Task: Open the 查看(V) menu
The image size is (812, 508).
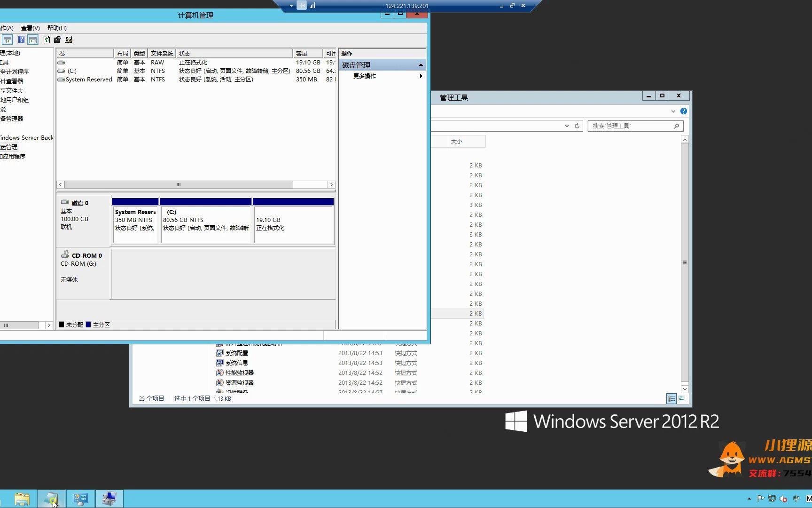Action: (x=30, y=28)
